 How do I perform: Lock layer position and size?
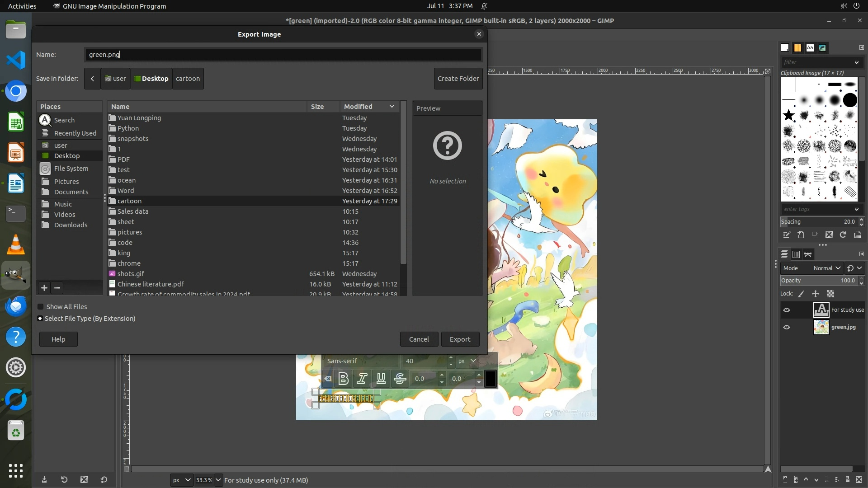816,294
